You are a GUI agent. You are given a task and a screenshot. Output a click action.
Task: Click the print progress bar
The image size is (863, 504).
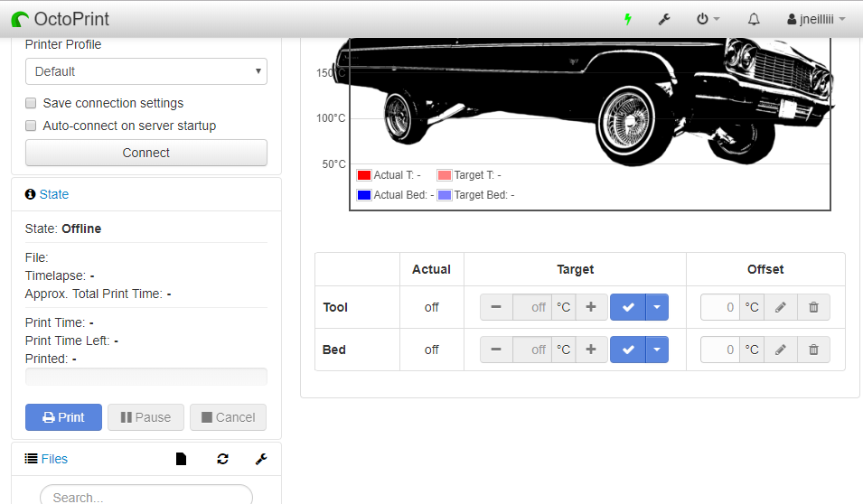tap(146, 377)
